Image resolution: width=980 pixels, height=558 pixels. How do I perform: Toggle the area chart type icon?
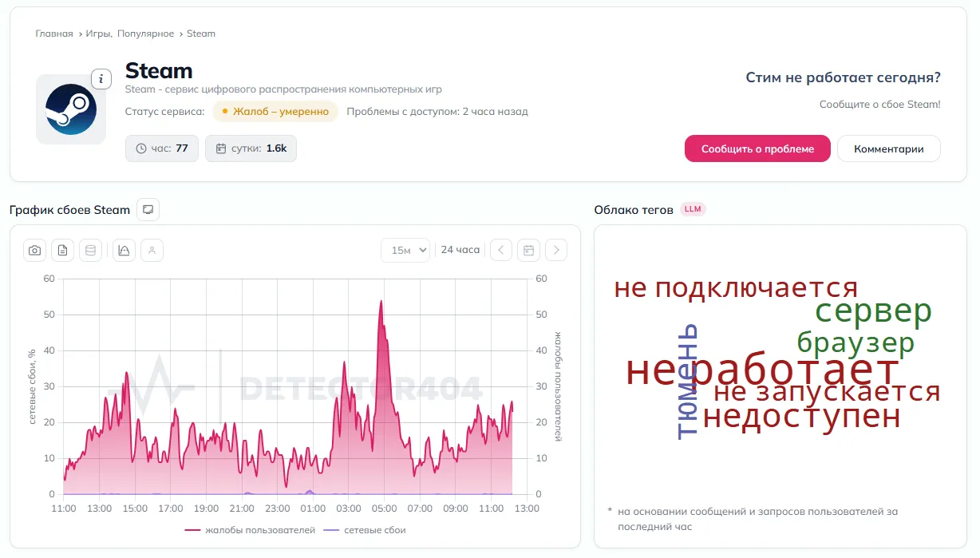pyautogui.click(x=124, y=250)
